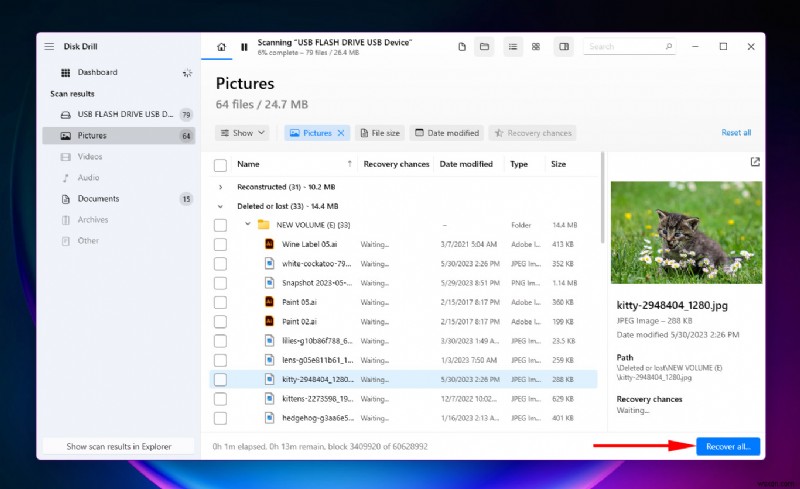Click the file view icon in toolbar
800x489 pixels.
click(462, 47)
